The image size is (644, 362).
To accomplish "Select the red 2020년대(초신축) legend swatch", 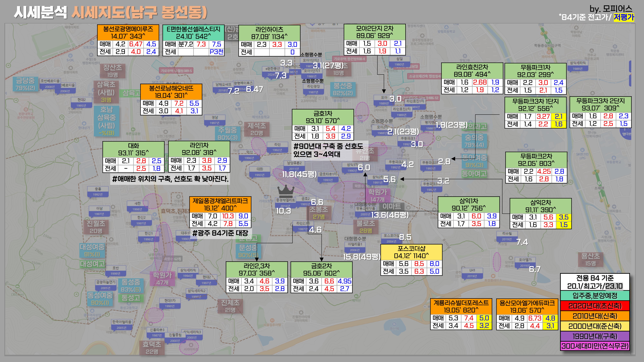I will tap(595, 306).
